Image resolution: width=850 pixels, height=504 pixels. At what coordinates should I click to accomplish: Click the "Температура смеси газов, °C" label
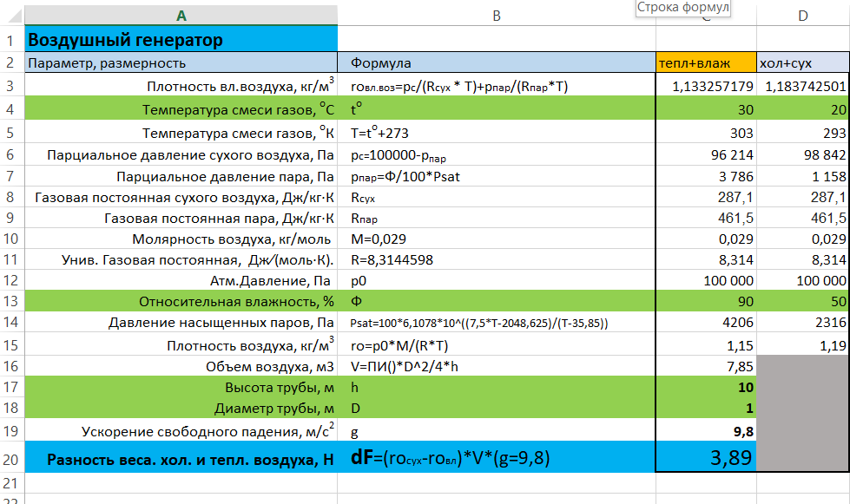tap(181, 109)
